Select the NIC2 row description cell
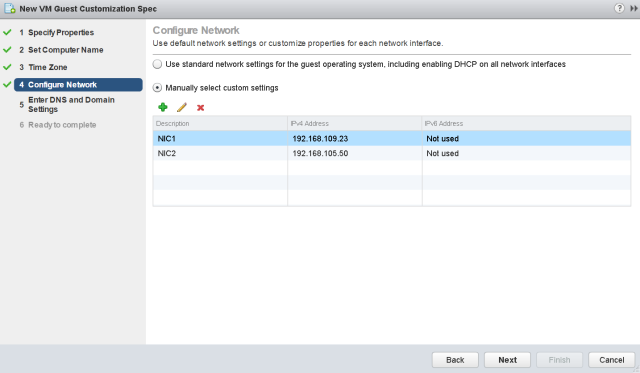 pyautogui.click(x=220, y=153)
